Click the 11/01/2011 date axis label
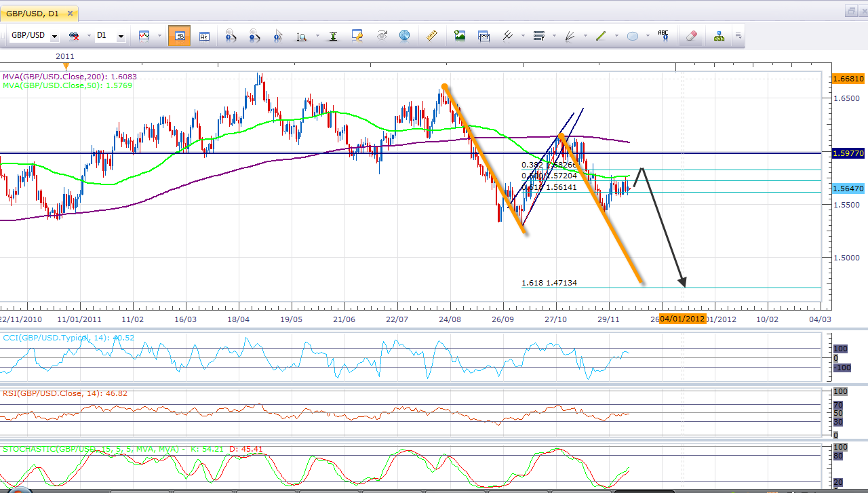The width and height of the screenshot is (868, 493). (79, 319)
